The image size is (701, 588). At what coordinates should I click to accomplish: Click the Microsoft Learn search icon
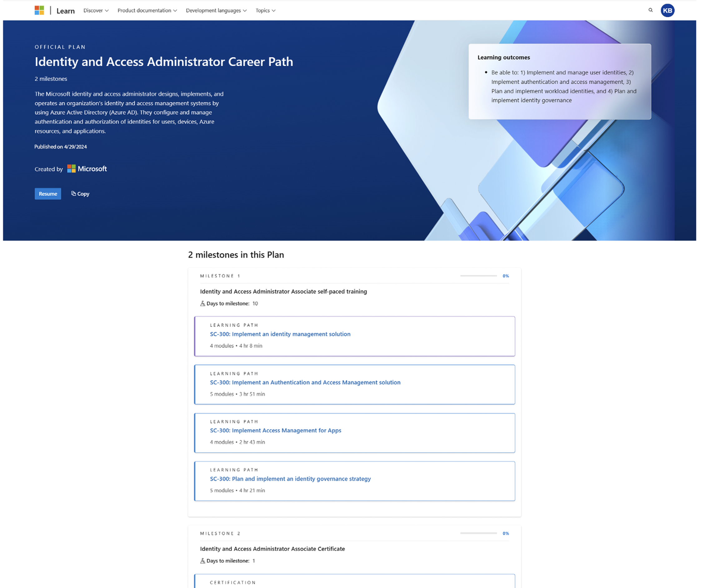[651, 11]
